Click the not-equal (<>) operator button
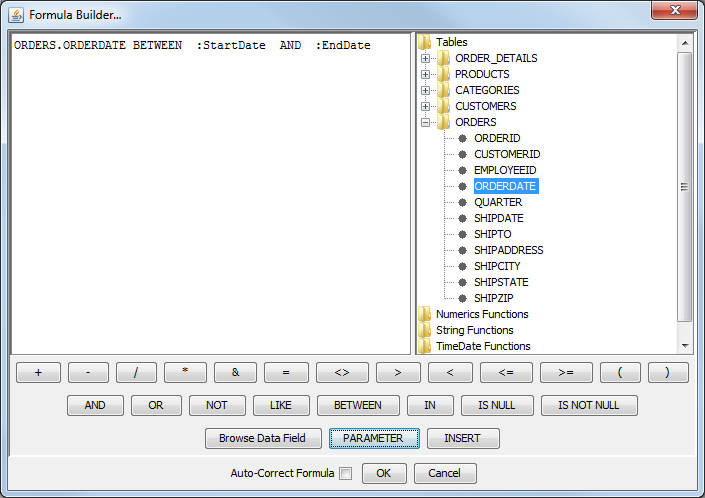Screen dimensions: 705x498 coord(342,373)
